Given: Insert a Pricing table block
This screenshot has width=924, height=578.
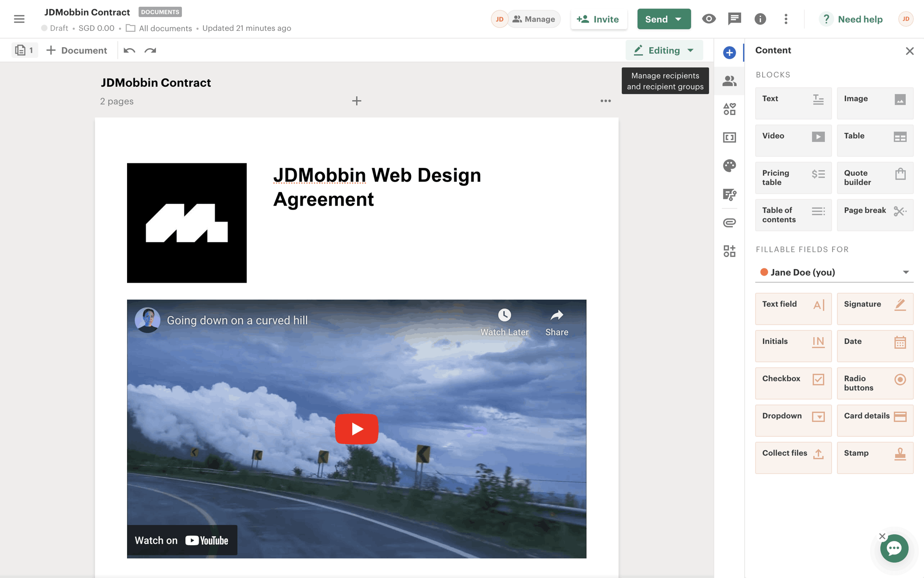Looking at the screenshot, I should tap(793, 178).
